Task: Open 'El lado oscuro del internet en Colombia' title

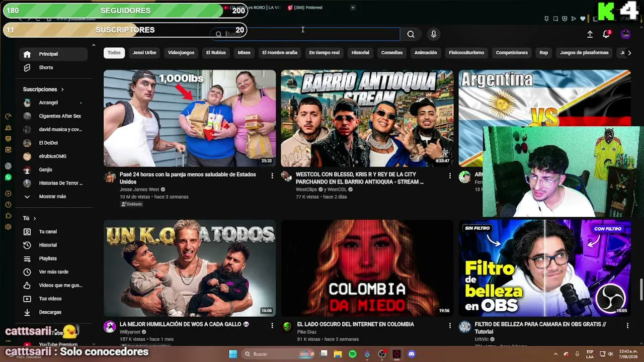Action: point(356,324)
